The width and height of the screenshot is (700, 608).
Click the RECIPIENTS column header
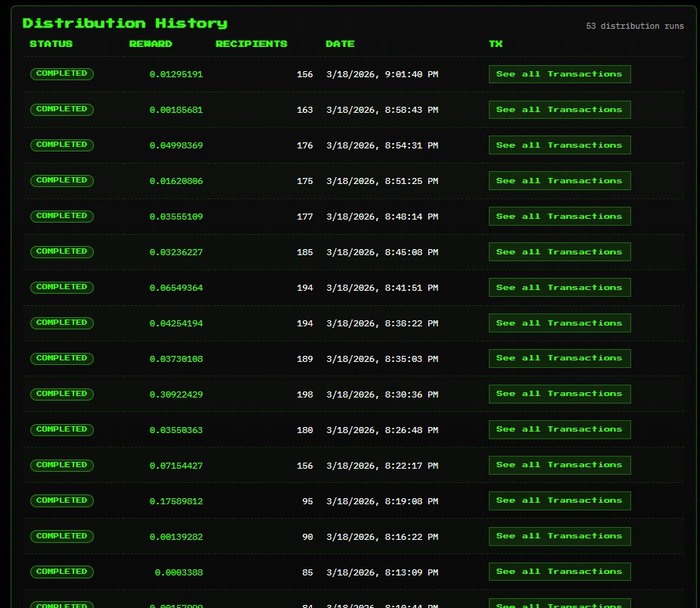251,44
